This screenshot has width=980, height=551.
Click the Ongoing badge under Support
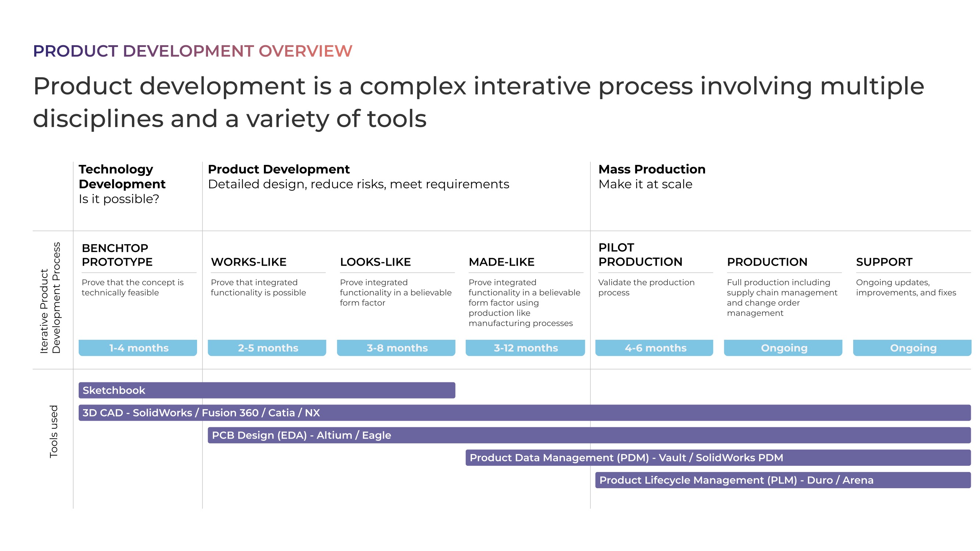pyautogui.click(x=912, y=347)
